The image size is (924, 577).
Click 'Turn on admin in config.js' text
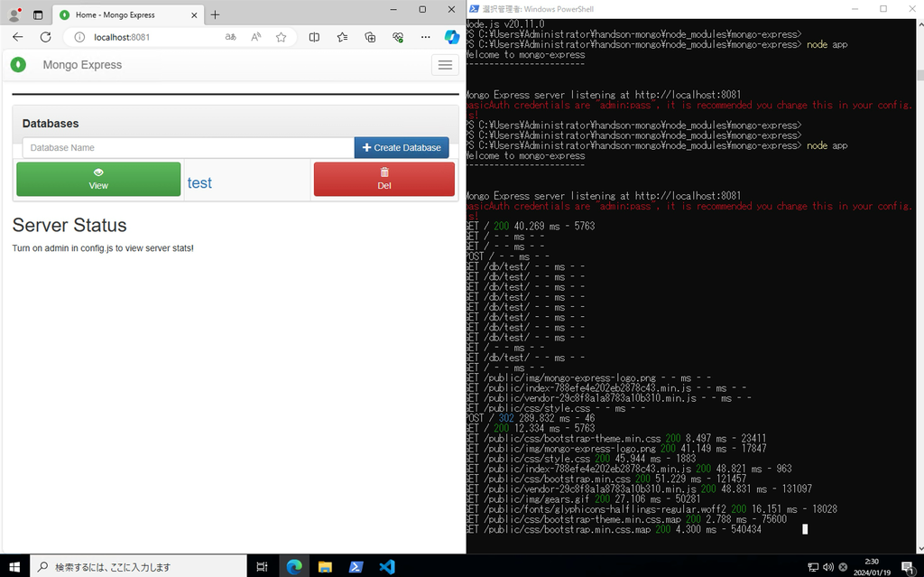coord(103,248)
